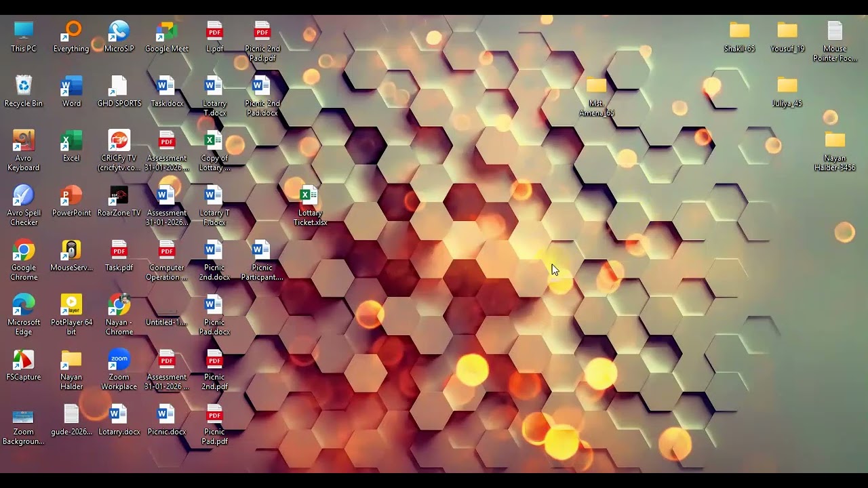Open the Shakil-65 folder
The height and width of the screenshot is (488, 868).
pyautogui.click(x=739, y=37)
